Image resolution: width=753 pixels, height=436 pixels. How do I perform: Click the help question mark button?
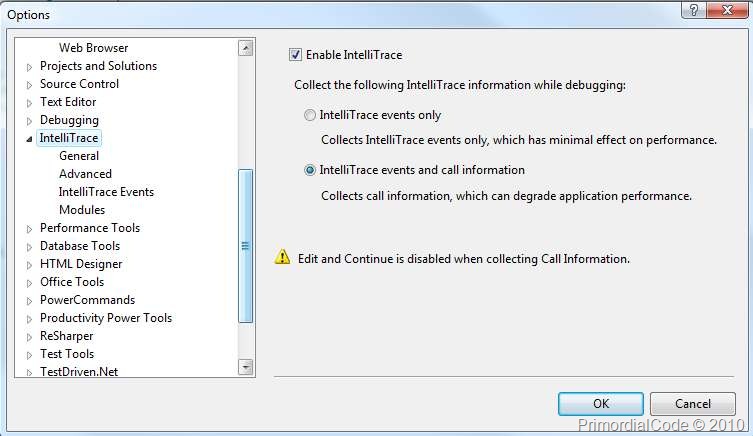tap(693, 10)
